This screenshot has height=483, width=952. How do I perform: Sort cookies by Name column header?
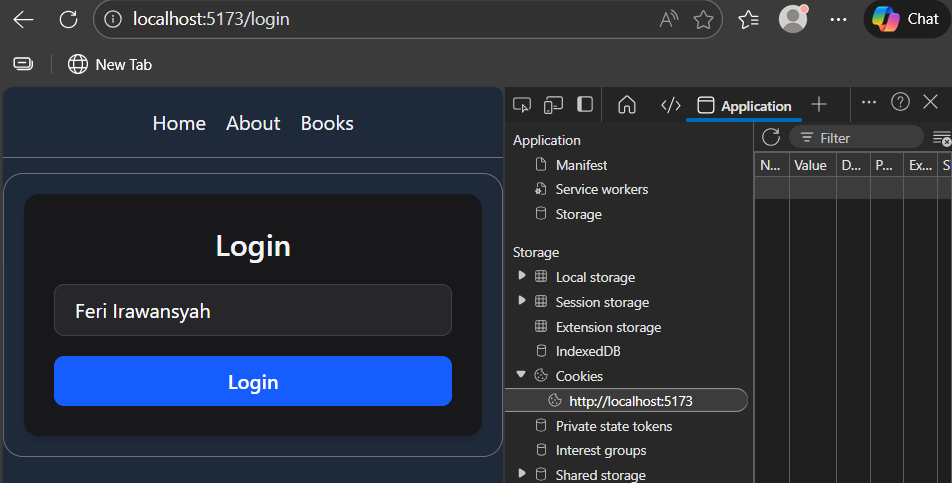pyautogui.click(x=772, y=165)
